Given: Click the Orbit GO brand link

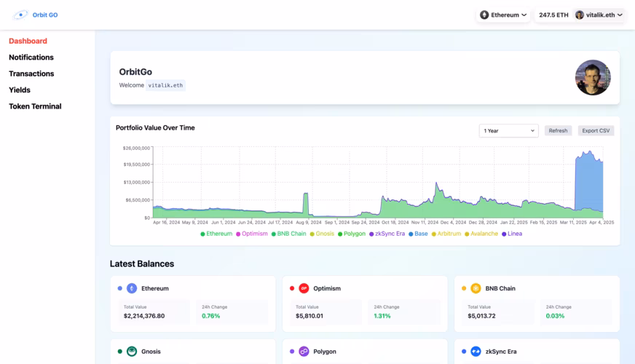Looking at the screenshot, I should pos(45,15).
